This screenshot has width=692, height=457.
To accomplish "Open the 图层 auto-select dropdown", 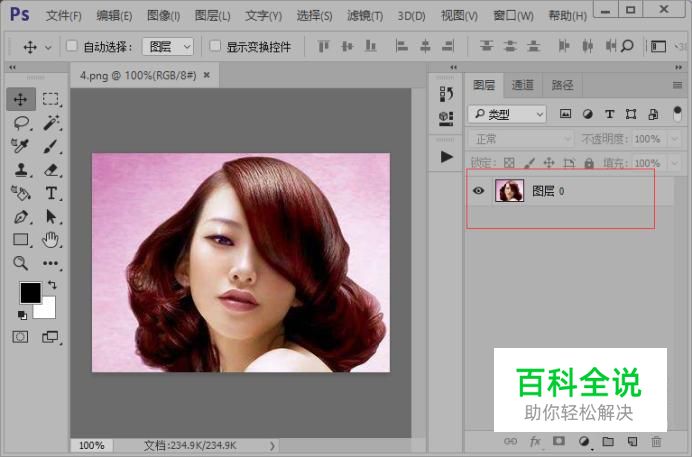I will tap(168, 46).
